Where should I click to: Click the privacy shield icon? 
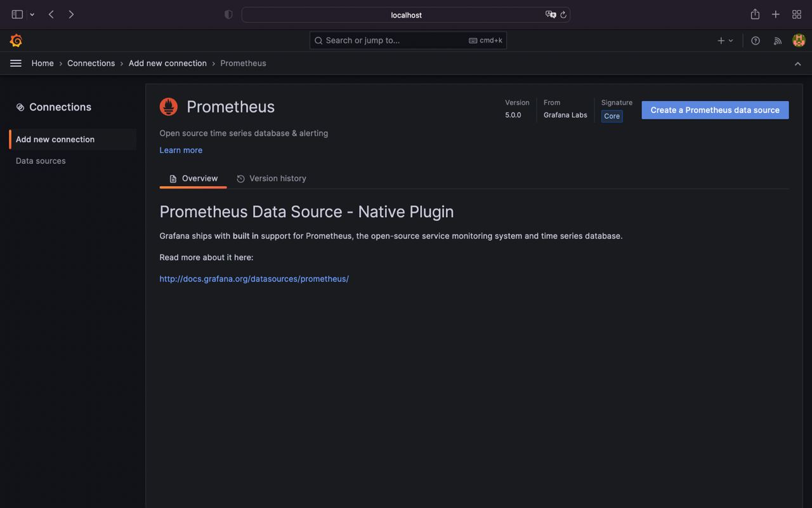click(228, 15)
